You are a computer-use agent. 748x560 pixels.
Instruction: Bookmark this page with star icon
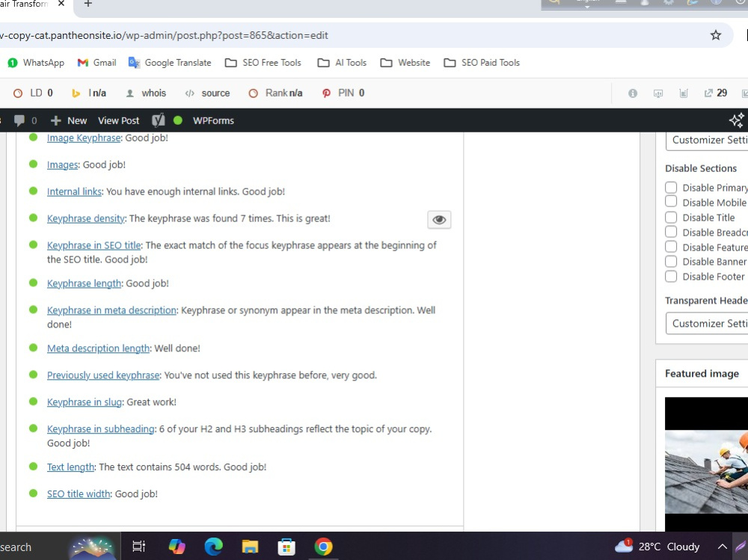pos(716,35)
